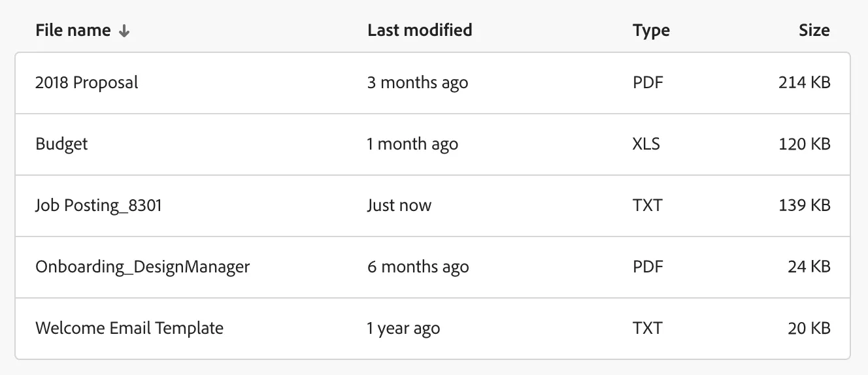The image size is (868, 375).
Task: Open the Budget file
Action: click(x=61, y=144)
